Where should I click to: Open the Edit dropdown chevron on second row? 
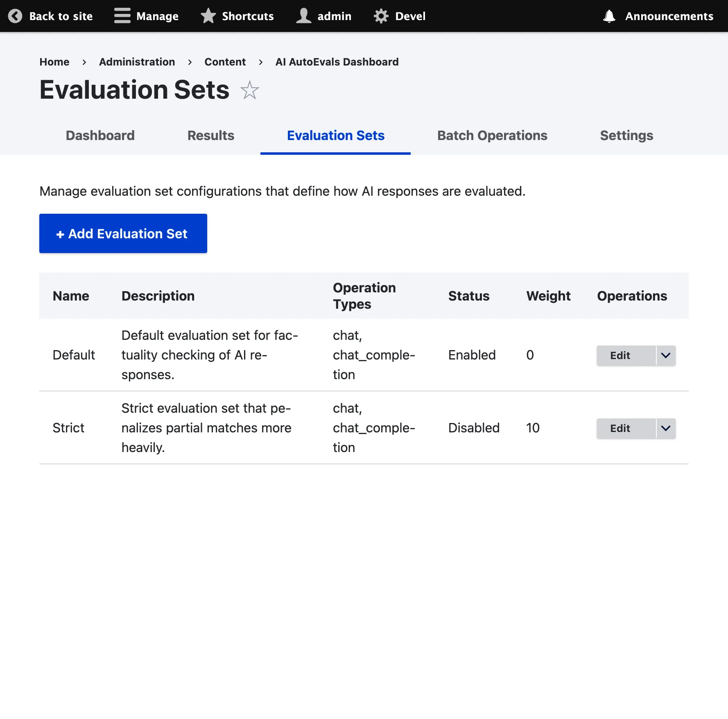click(x=665, y=428)
